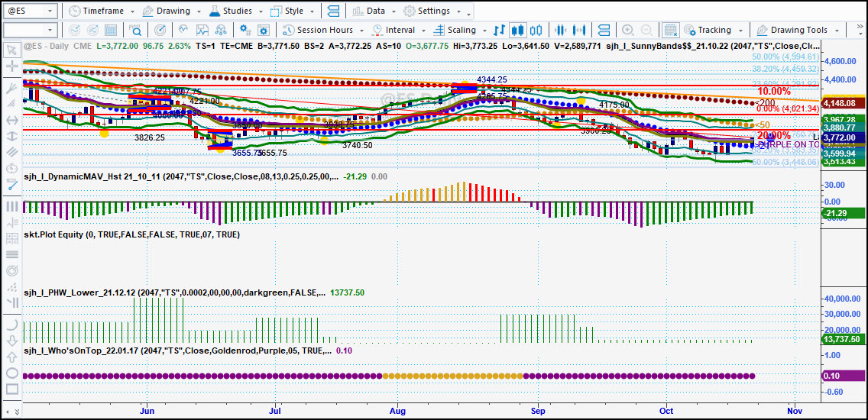This screenshot has height=420, width=868.
Task: Open the Interval dropdown
Action: coord(399,30)
